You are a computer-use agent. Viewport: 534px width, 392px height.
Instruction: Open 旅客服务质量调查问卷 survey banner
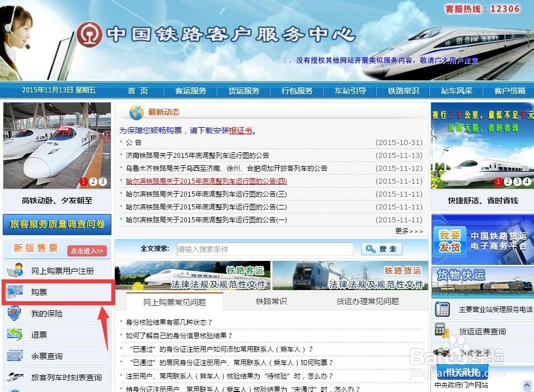(x=57, y=225)
